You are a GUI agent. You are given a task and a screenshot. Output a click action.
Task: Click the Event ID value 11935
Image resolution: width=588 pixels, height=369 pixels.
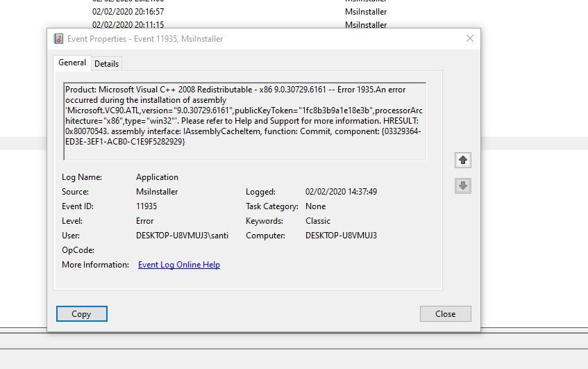coord(146,206)
